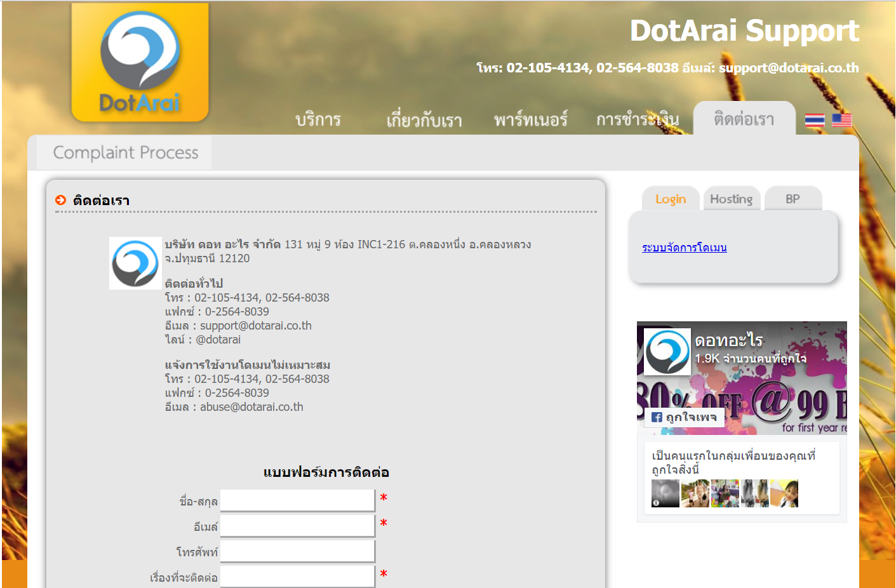The image size is (896, 588).
Task: Focus the อีเมล์ email input field
Action: [297, 526]
